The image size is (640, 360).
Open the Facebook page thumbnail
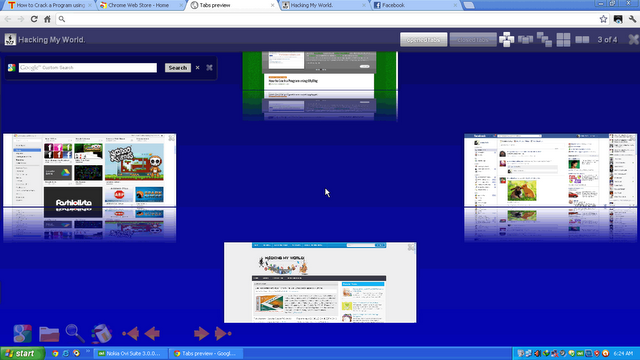(550, 171)
